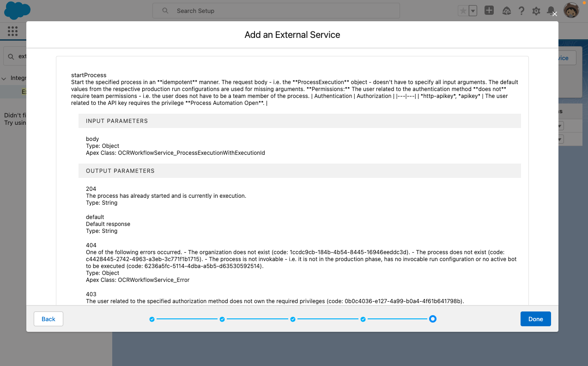This screenshot has height=366, width=588.
Task: Click the favorites star icon
Action: coord(463,11)
